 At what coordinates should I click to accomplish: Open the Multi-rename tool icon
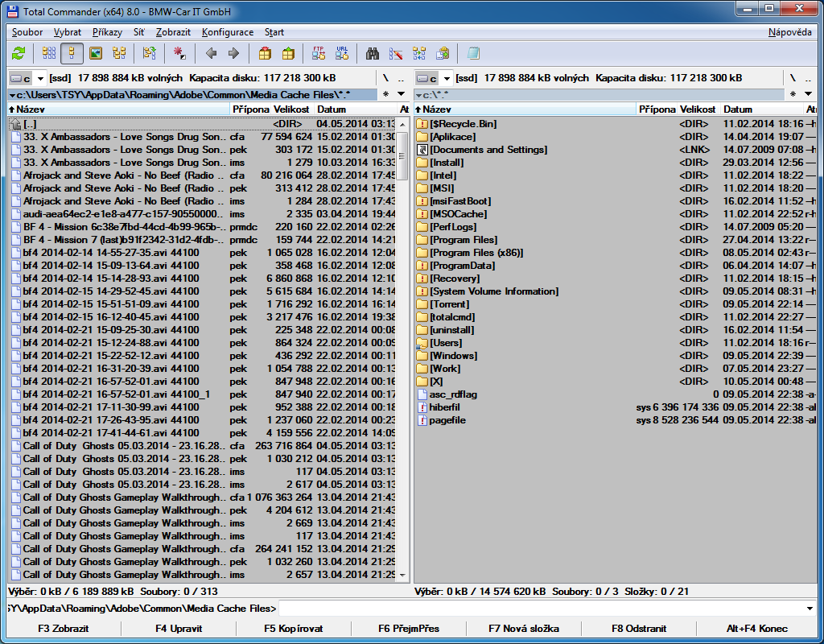396,53
